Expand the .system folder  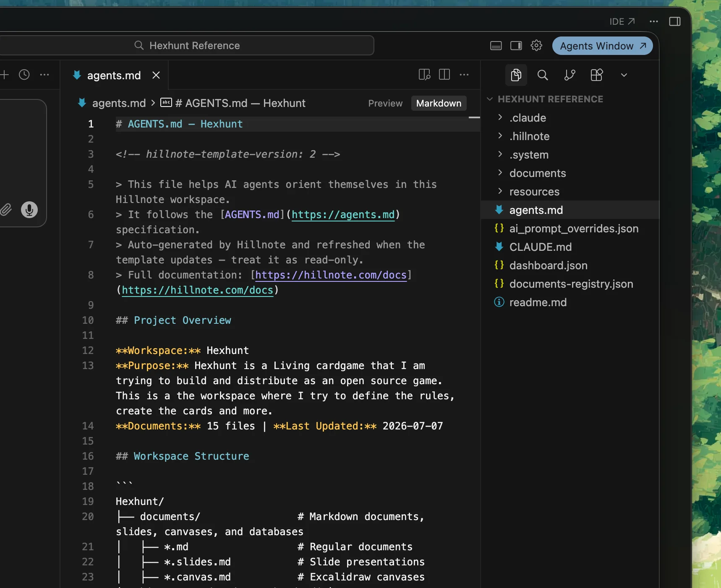point(529,155)
